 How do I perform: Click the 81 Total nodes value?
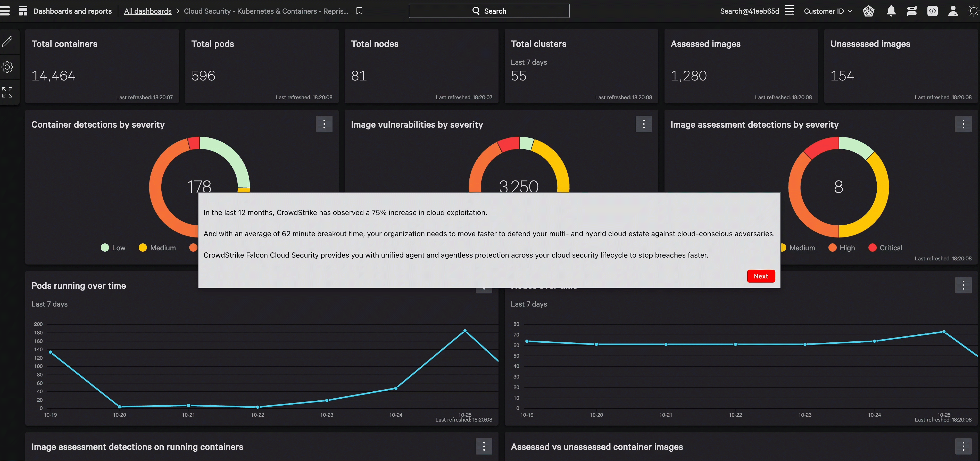[359, 76]
